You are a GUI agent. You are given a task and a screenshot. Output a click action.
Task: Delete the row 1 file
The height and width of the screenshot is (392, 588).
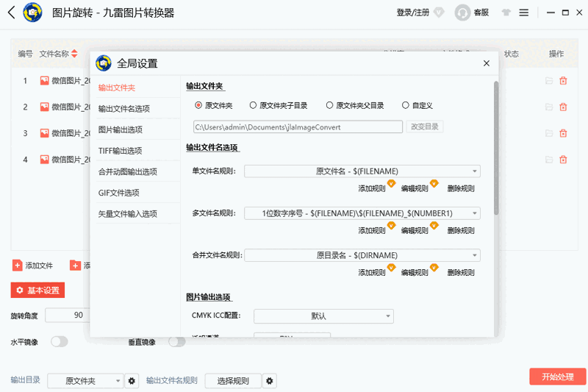coord(563,81)
